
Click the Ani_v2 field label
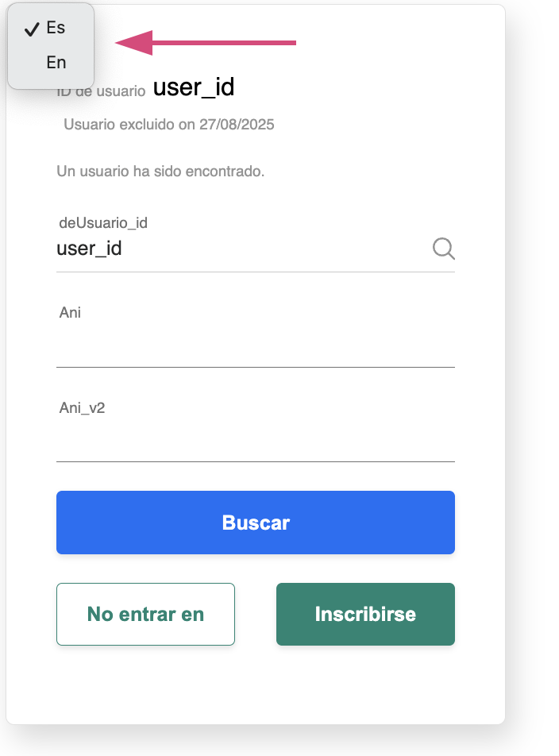pos(82,408)
